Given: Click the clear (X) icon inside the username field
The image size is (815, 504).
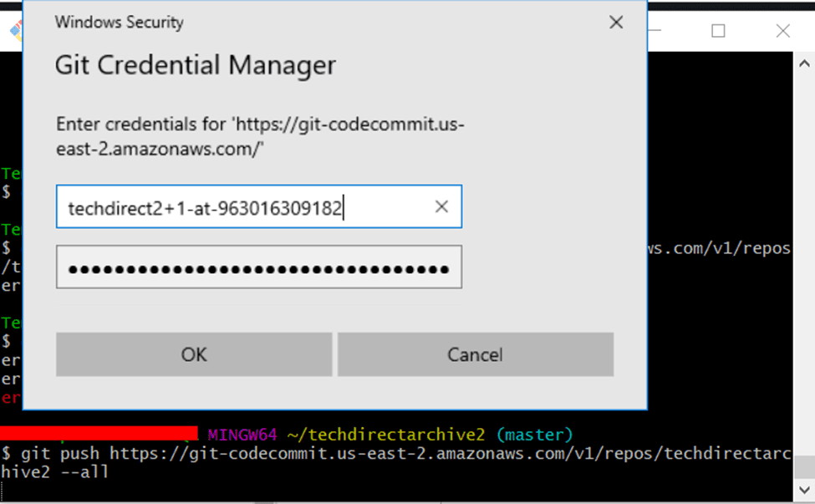Looking at the screenshot, I should click(441, 206).
